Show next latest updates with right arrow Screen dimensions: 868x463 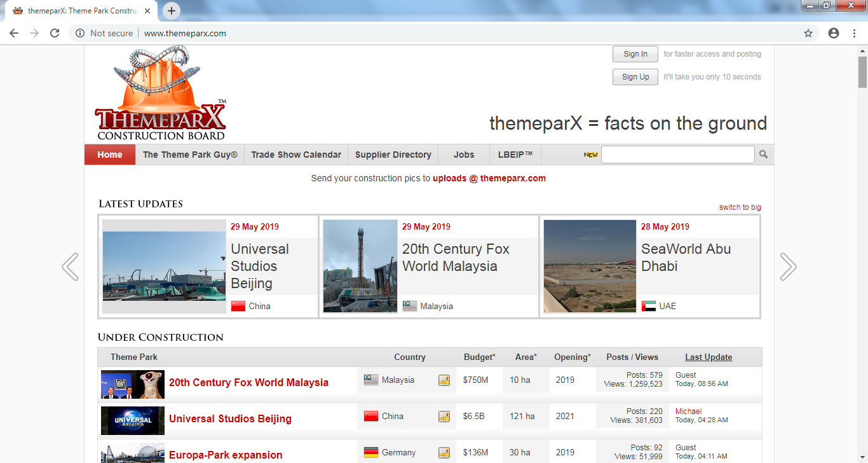[x=788, y=266]
